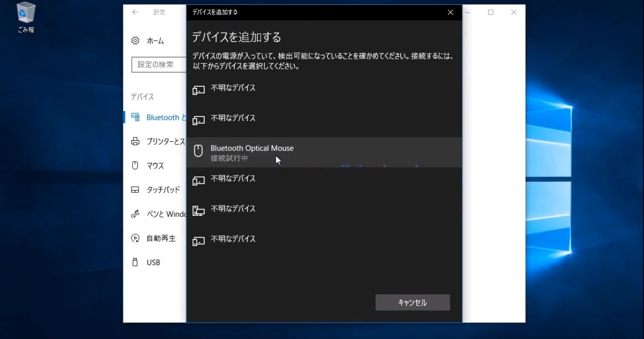The image size is (644, 339).
Task: Select the タッチパッド icon in the sidebar
Action: tap(135, 190)
